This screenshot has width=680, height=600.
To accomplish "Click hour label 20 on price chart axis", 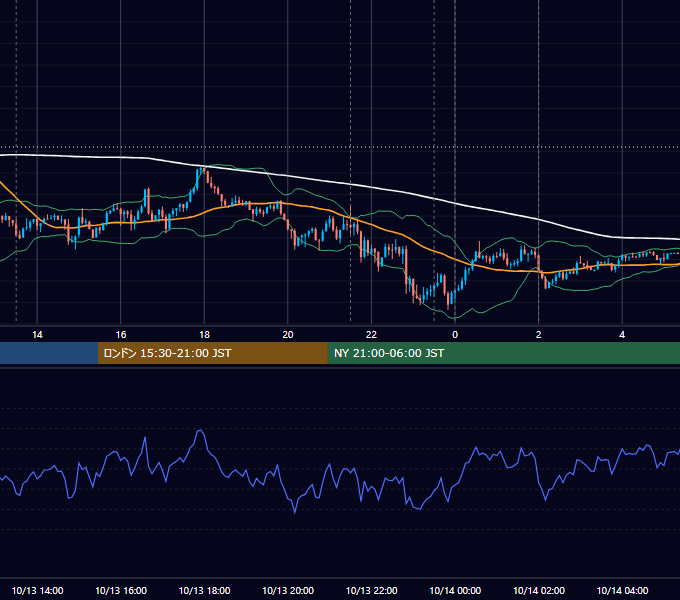I will [288, 334].
